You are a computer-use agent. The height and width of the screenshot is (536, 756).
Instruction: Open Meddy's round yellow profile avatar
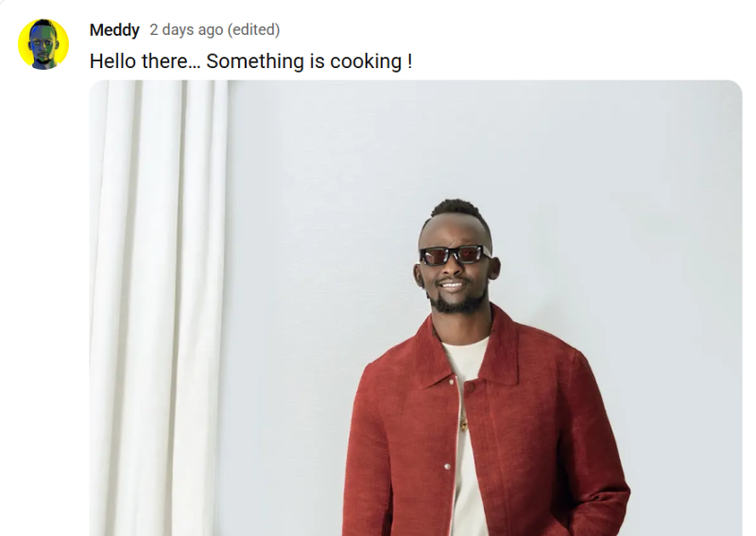(43, 44)
